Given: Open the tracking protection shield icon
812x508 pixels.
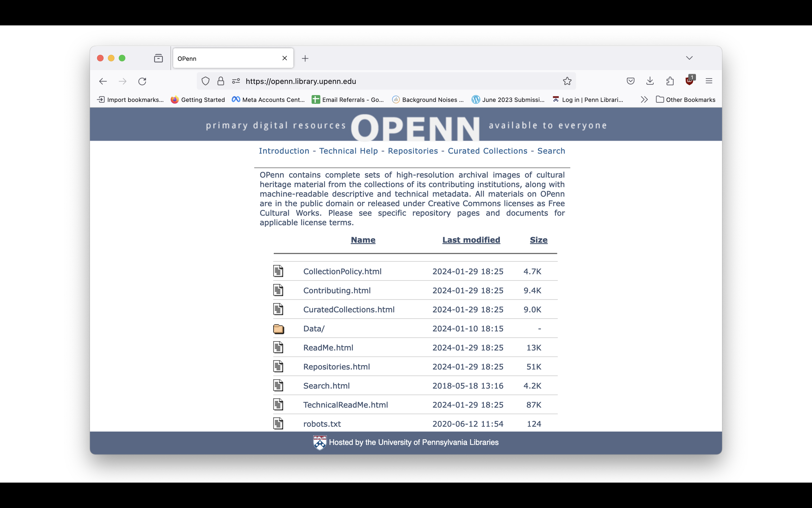Looking at the screenshot, I should [206, 81].
